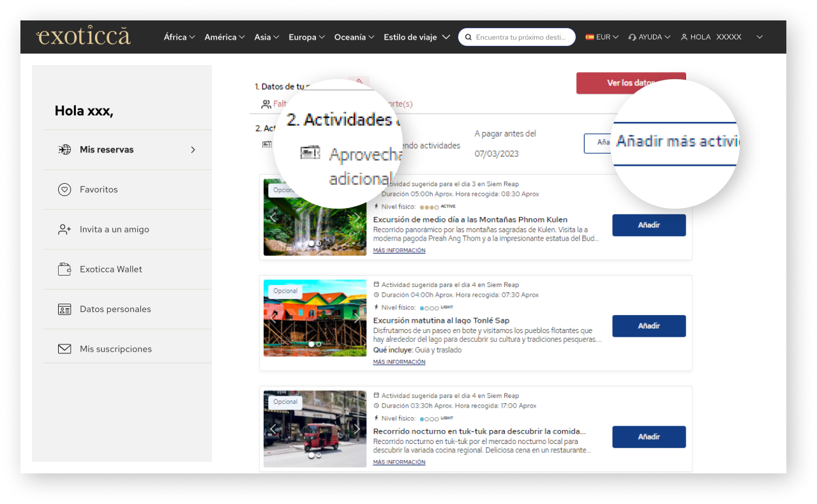Open Mis reservas in sidebar

click(127, 150)
